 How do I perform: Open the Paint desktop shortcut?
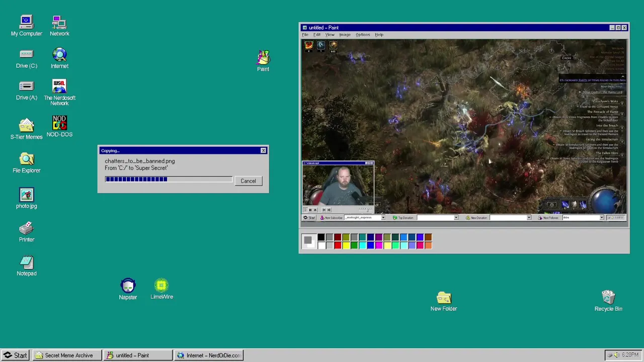point(263,61)
